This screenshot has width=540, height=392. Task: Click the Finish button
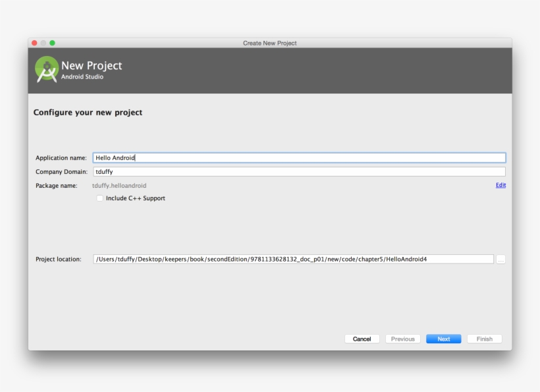pyautogui.click(x=485, y=339)
